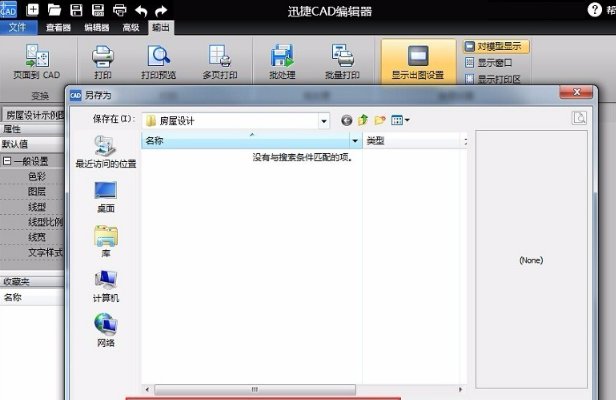Switch to the 查看器 tab

coord(58,28)
